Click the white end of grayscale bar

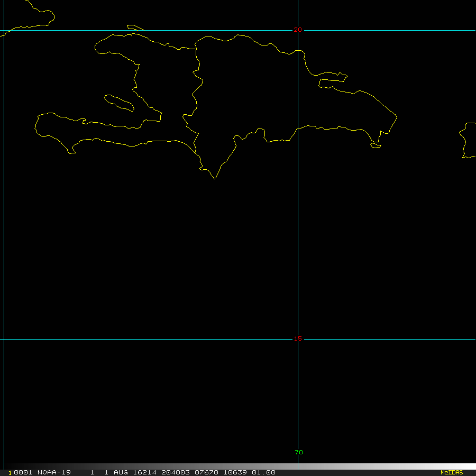pos(471,466)
